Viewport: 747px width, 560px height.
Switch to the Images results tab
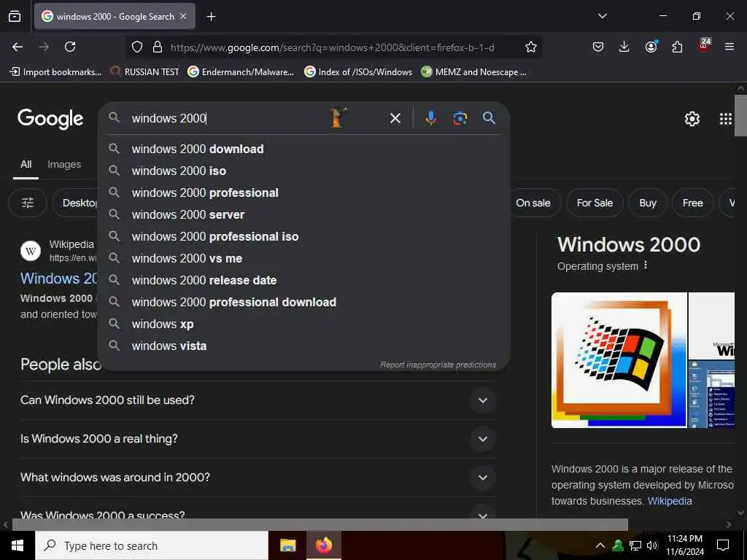pos(64,164)
